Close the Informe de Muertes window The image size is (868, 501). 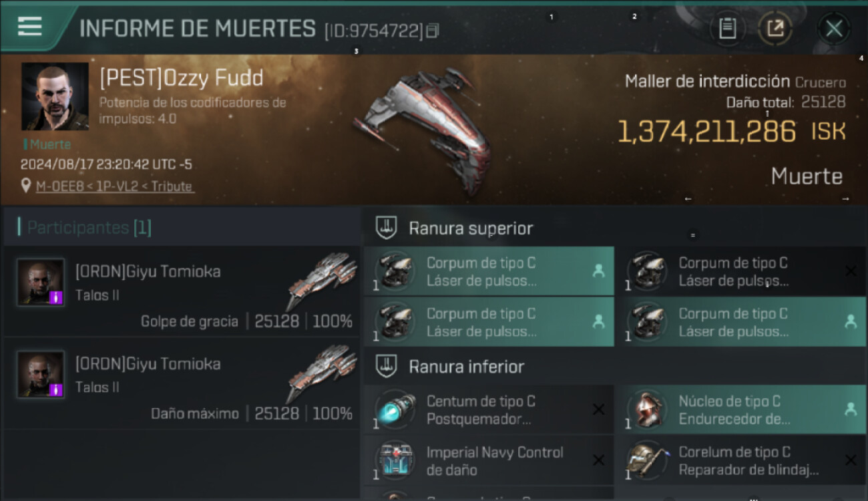tap(834, 29)
